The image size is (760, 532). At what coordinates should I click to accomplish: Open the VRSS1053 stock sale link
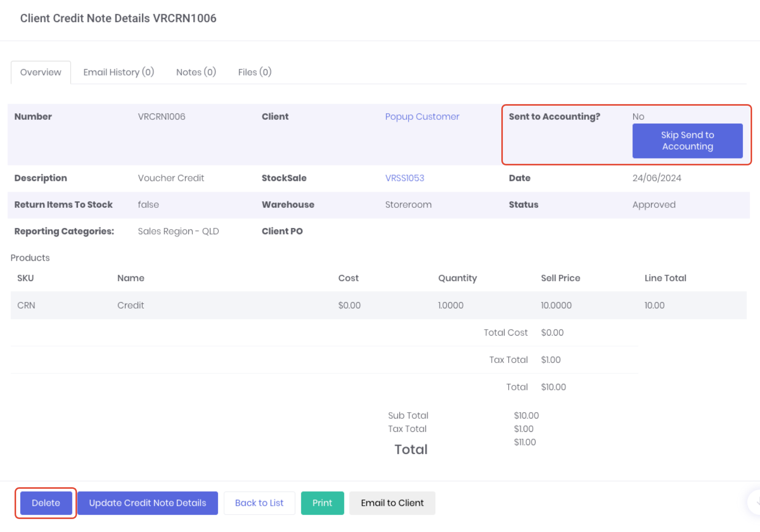point(405,178)
